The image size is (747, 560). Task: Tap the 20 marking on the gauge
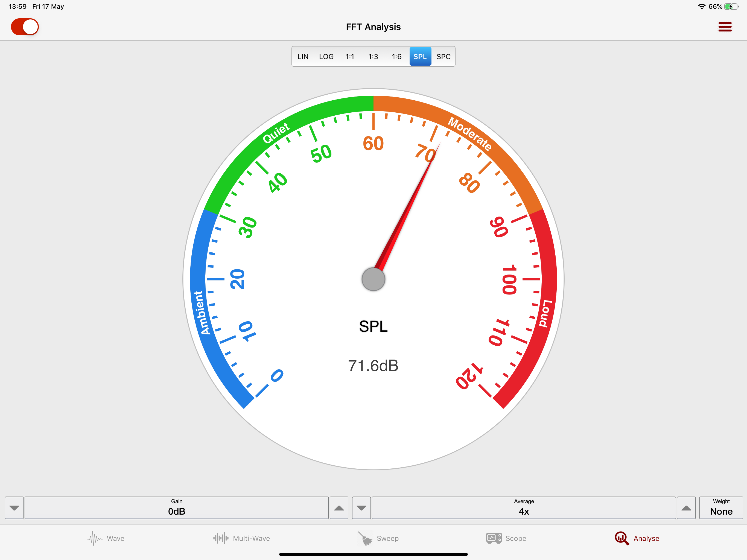237,279
